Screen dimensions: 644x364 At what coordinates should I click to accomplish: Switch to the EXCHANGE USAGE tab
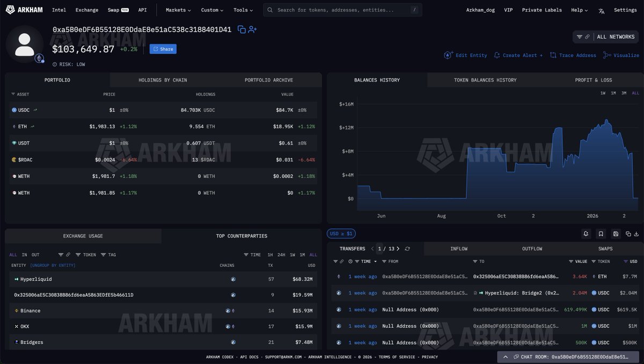tap(83, 236)
